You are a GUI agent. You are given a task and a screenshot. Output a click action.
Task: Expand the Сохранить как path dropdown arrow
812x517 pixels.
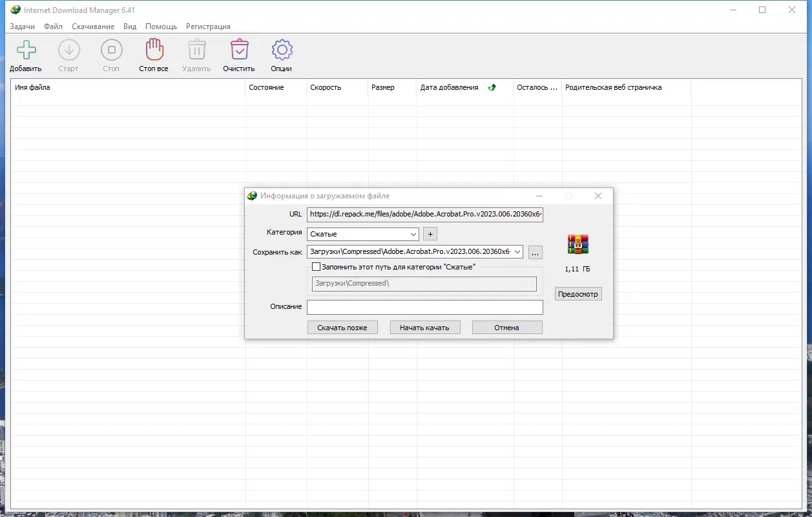pyautogui.click(x=517, y=251)
